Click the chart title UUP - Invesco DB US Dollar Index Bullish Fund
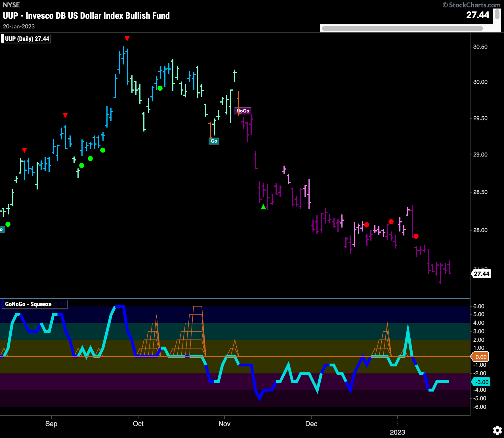Screen dimensions: 504x438 (86, 16)
